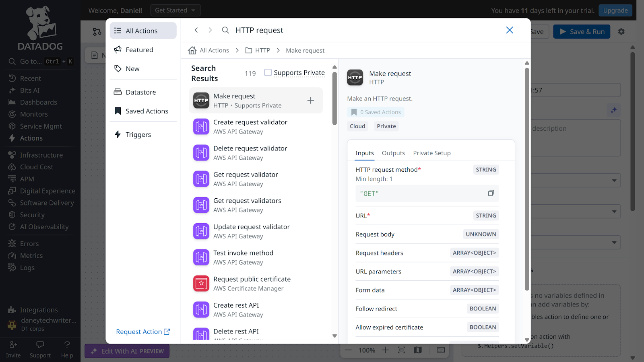The height and width of the screenshot is (362, 644).
Task: Switch to the Outputs tab
Action: (x=393, y=153)
